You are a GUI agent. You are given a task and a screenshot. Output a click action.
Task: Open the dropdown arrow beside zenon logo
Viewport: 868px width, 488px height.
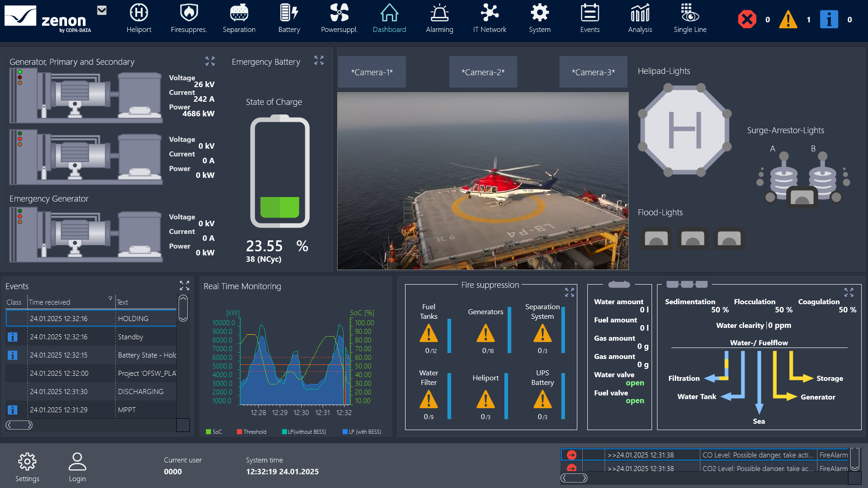point(102,10)
